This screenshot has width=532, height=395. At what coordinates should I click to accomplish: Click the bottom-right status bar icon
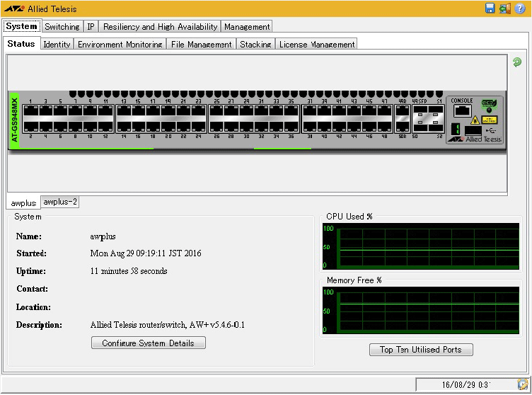coord(523,384)
